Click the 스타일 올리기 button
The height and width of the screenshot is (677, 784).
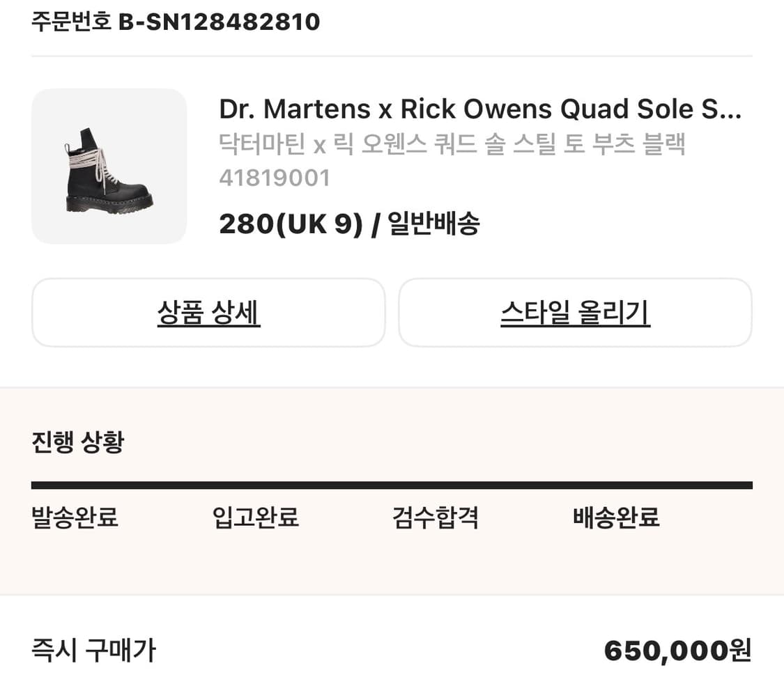point(574,312)
